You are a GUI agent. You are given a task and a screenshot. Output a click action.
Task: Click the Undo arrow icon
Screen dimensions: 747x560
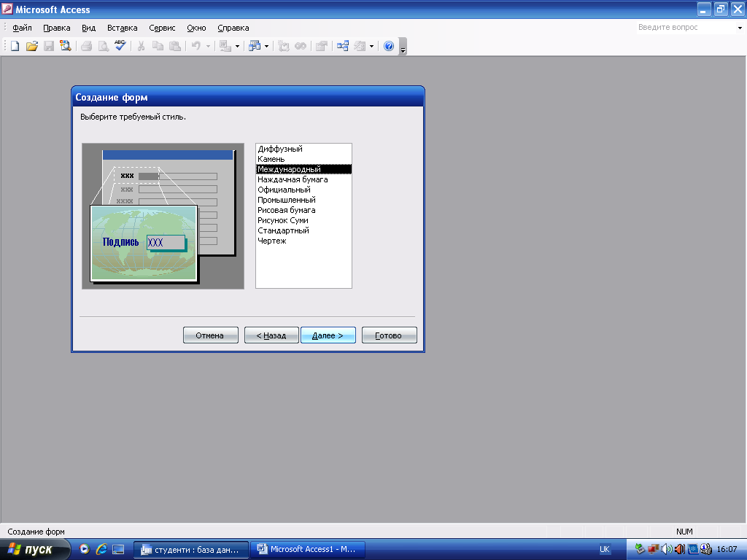tap(196, 46)
